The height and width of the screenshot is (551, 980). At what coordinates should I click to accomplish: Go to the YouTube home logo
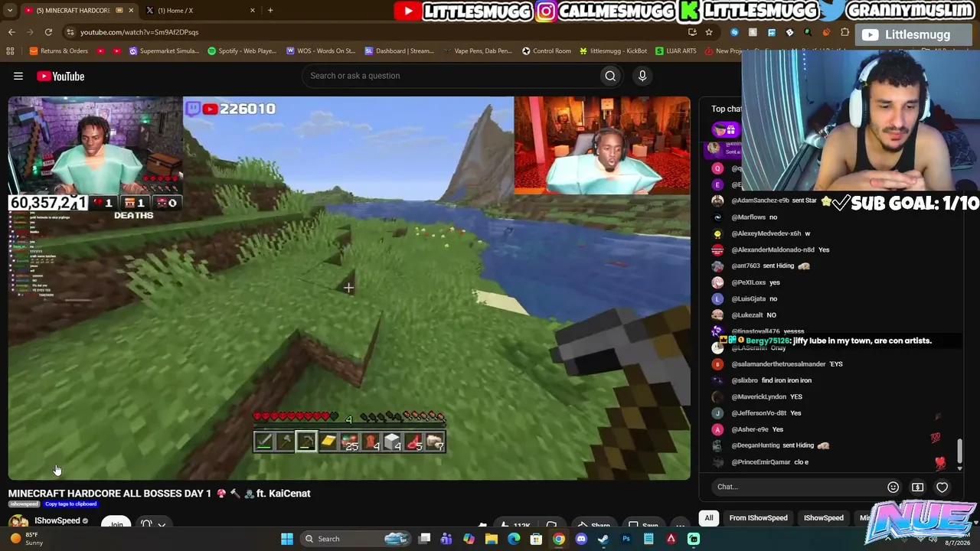(60, 76)
